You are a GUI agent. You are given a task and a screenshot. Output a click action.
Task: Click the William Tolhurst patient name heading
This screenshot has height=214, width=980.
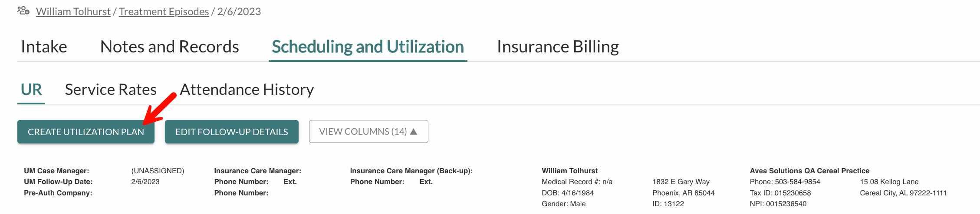pos(569,171)
